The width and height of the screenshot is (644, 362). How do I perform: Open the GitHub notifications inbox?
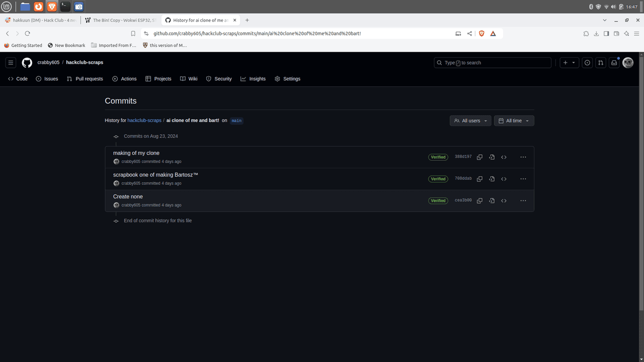pyautogui.click(x=614, y=63)
